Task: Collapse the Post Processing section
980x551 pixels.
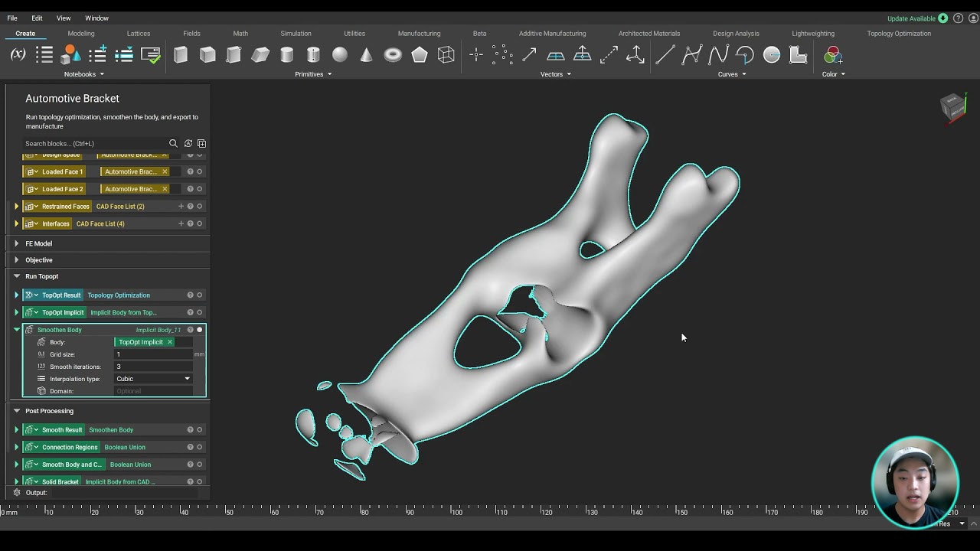Action: tap(17, 411)
